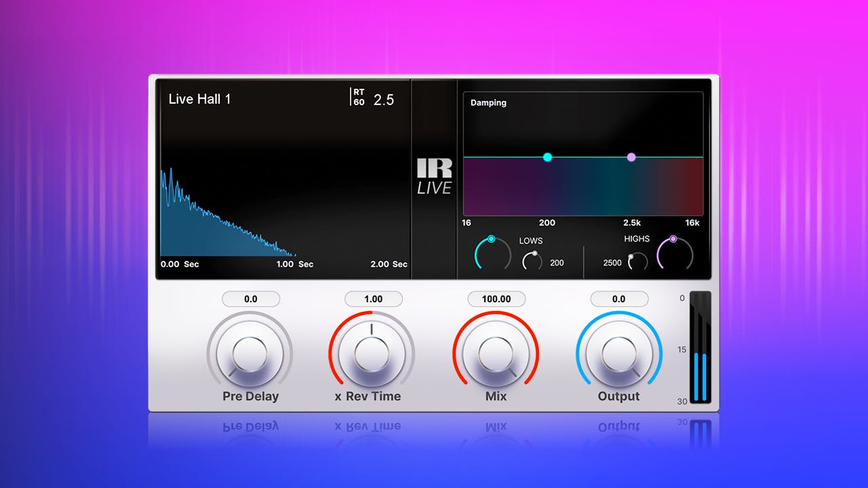The image size is (868, 488).
Task: Click the cyan low damping node on graph
Action: click(x=547, y=157)
